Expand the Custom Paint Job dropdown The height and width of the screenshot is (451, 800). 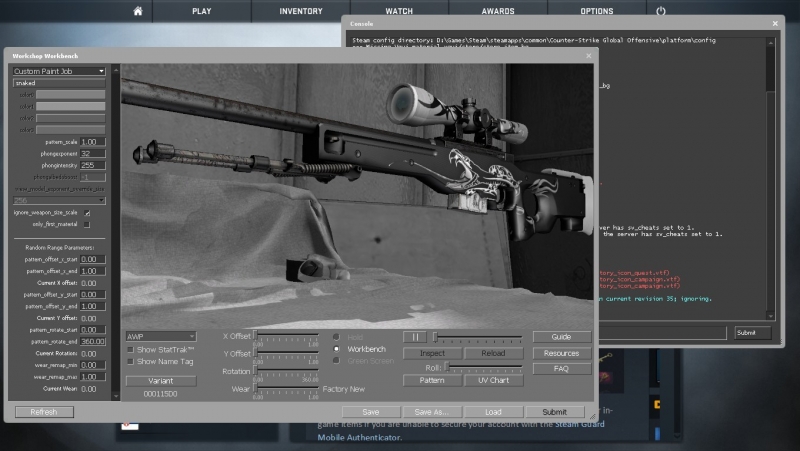pos(59,71)
